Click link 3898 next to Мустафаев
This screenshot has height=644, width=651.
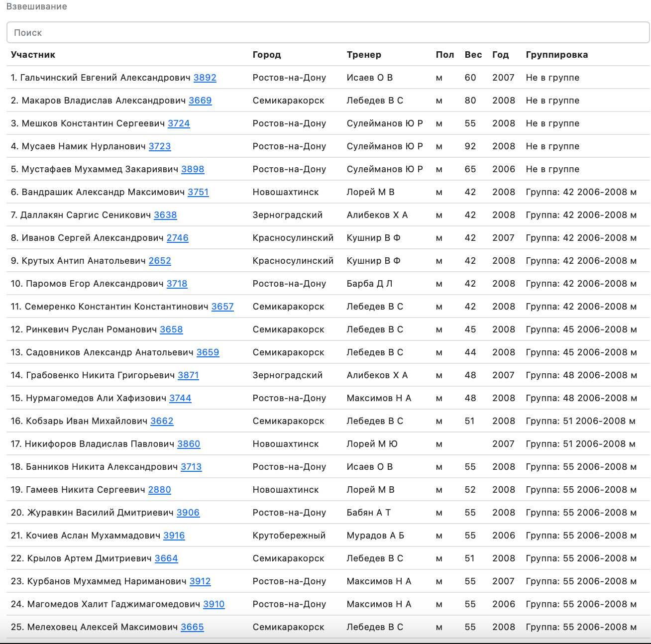[x=193, y=169]
